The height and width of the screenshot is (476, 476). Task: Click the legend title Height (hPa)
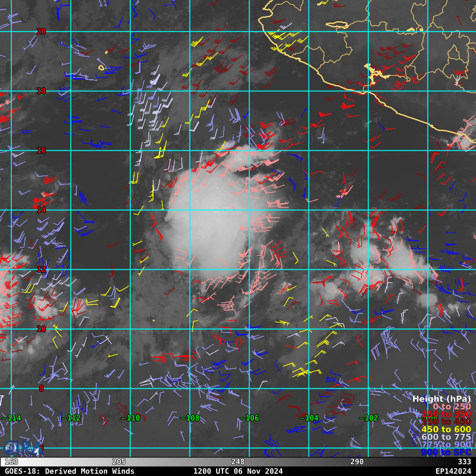441,399
